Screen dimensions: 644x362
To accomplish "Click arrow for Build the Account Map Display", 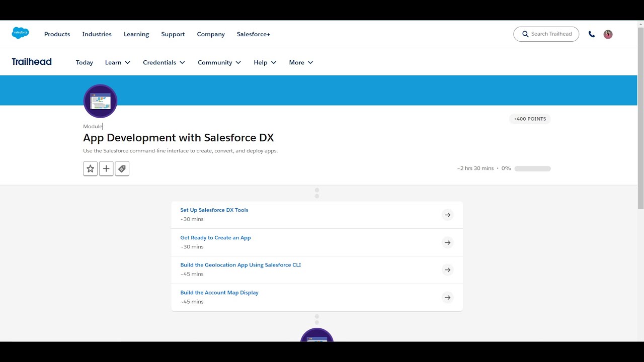I will (447, 298).
